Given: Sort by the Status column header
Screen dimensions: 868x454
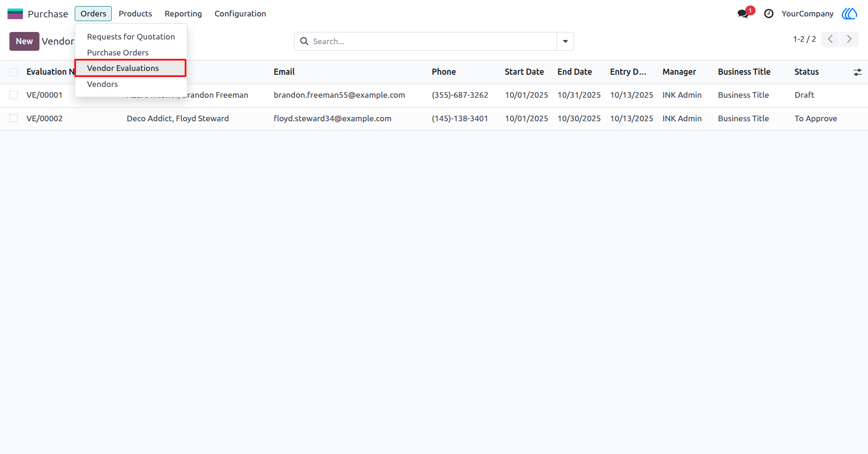Looking at the screenshot, I should pyautogui.click(x=806, y=72).
